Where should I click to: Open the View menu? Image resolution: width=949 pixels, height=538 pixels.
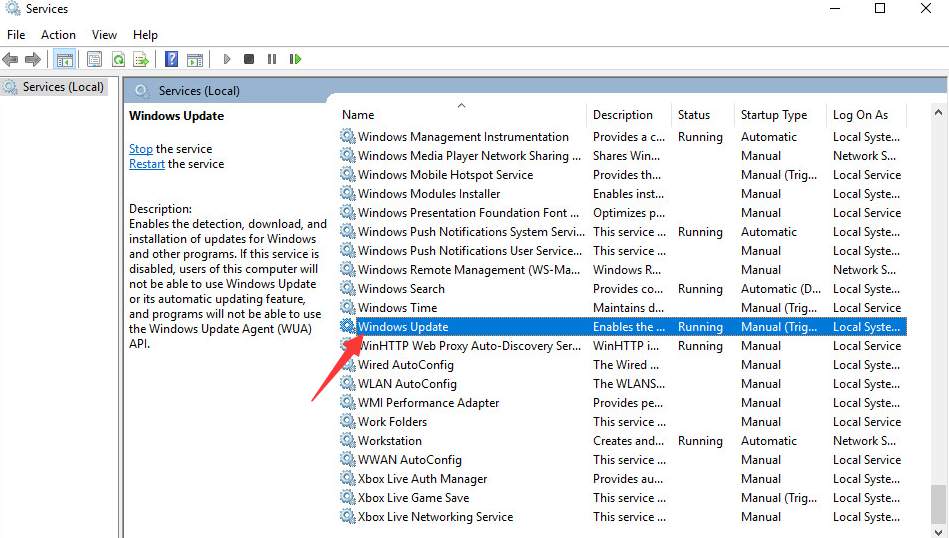pyautogui.click(x=104, y=35)
